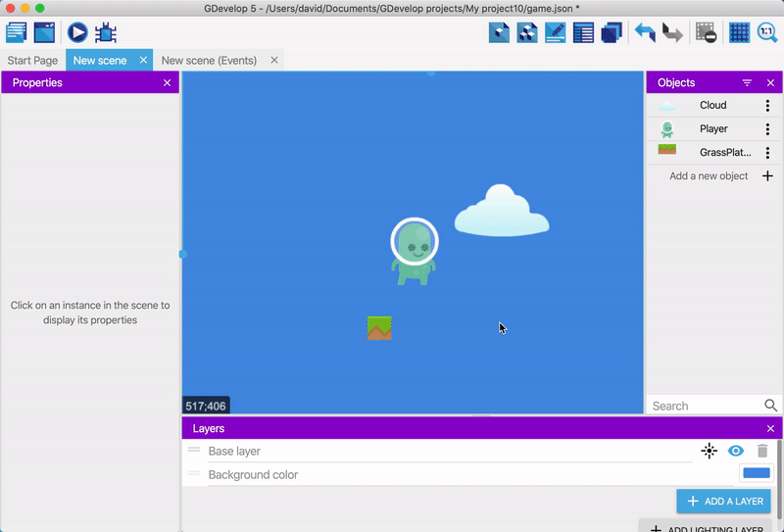Undo the last change
This screenshot has width=784, height=532.
[644, 32]
